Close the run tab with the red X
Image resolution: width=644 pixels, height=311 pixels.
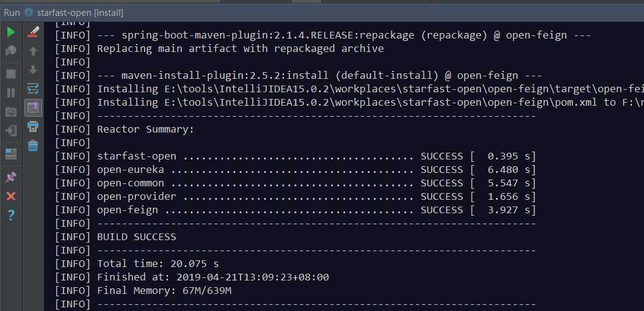coord(11,196)
